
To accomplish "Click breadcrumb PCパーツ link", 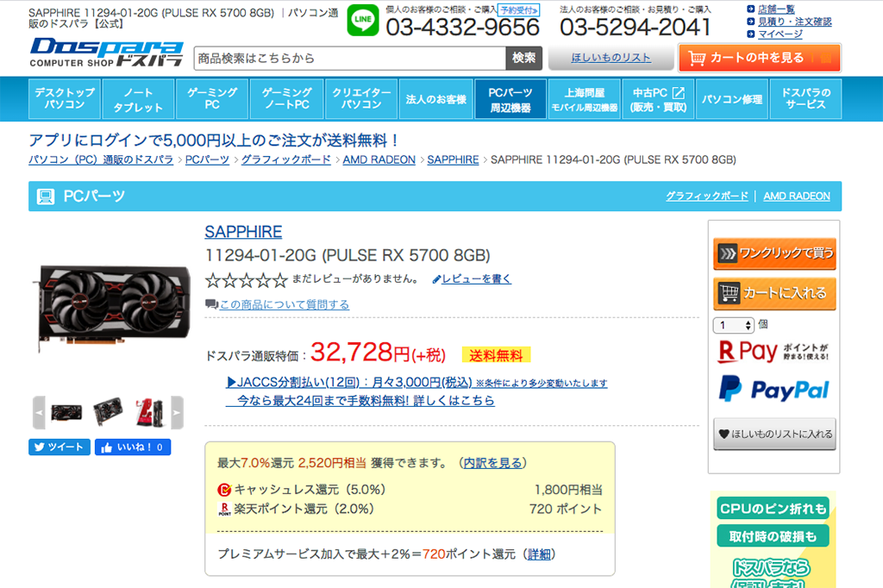I will 207,160.
